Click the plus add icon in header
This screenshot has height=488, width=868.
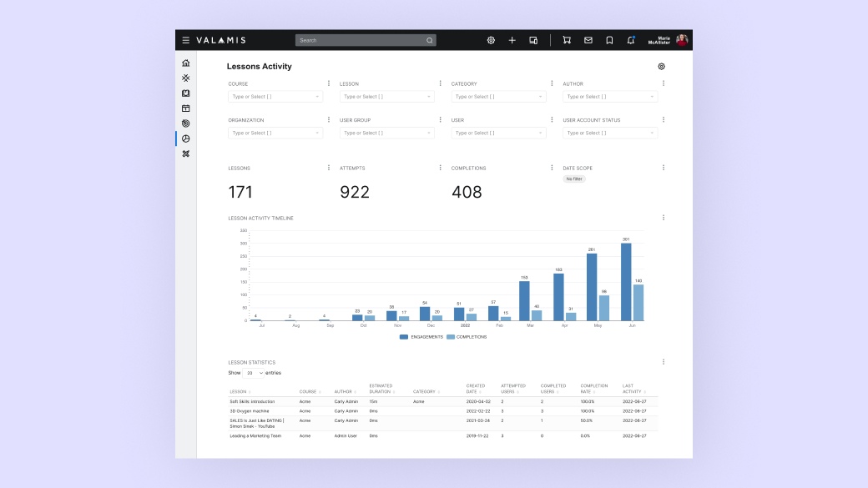pyautogui.click(x=512, y=40)
